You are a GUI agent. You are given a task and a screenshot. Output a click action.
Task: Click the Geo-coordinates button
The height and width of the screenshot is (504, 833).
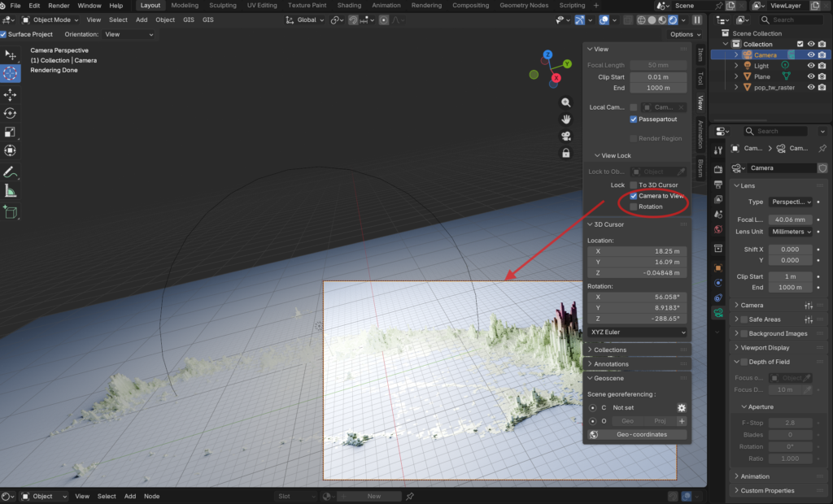pyautogui.click(x=636, y=435)
